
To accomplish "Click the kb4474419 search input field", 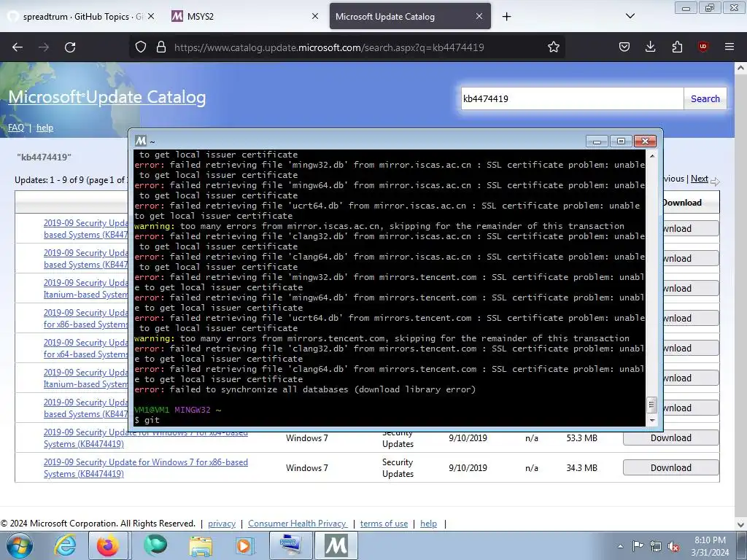I will (x=572, y=98).
